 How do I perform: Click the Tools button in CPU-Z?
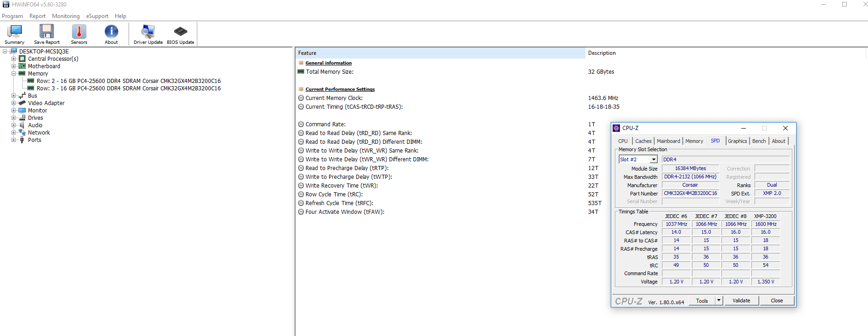(x=702, y=301)
